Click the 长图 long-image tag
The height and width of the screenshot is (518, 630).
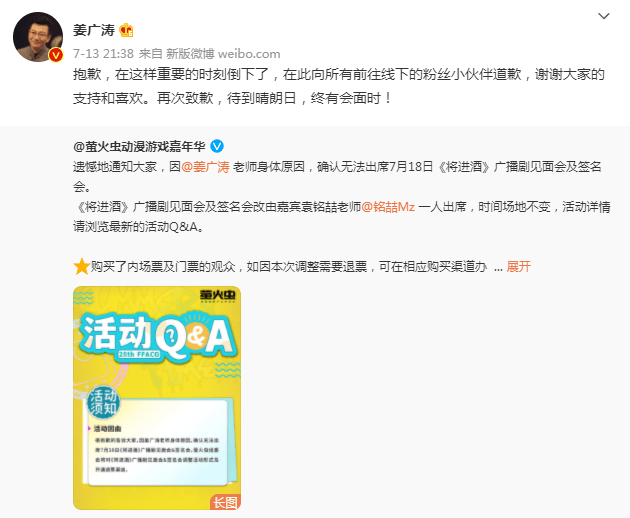tap(225, 502)
